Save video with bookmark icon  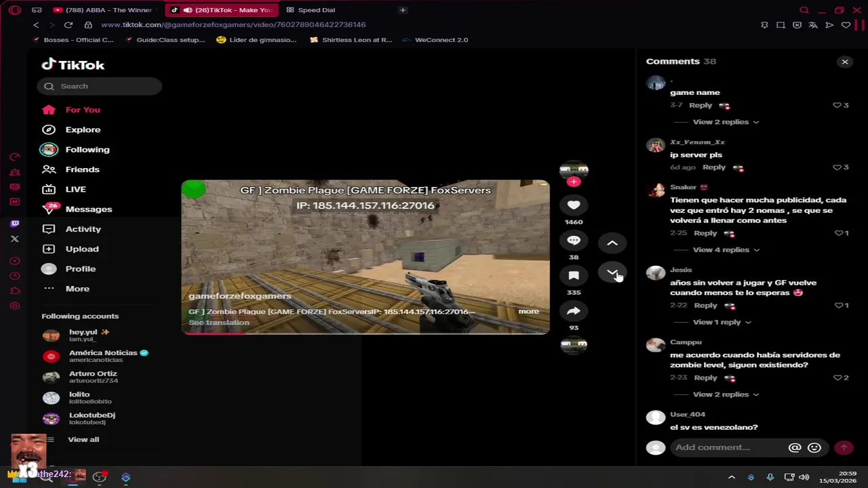[x=574, y=275]
